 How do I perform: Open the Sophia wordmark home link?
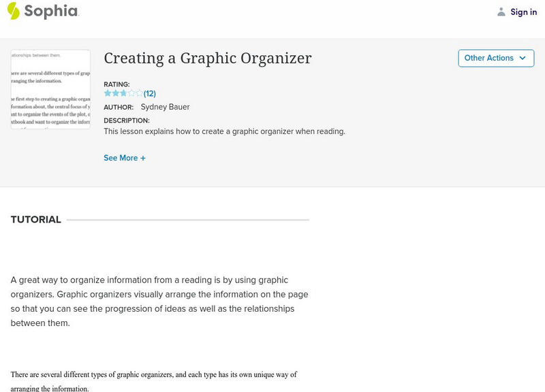(x=51, y=11)
